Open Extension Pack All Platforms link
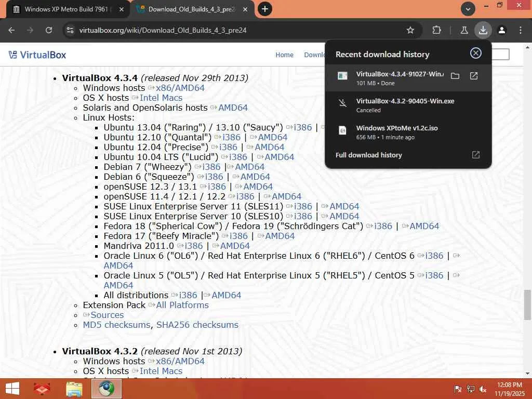The width and height of the screenshot is (532, 399). pos(182,304)
